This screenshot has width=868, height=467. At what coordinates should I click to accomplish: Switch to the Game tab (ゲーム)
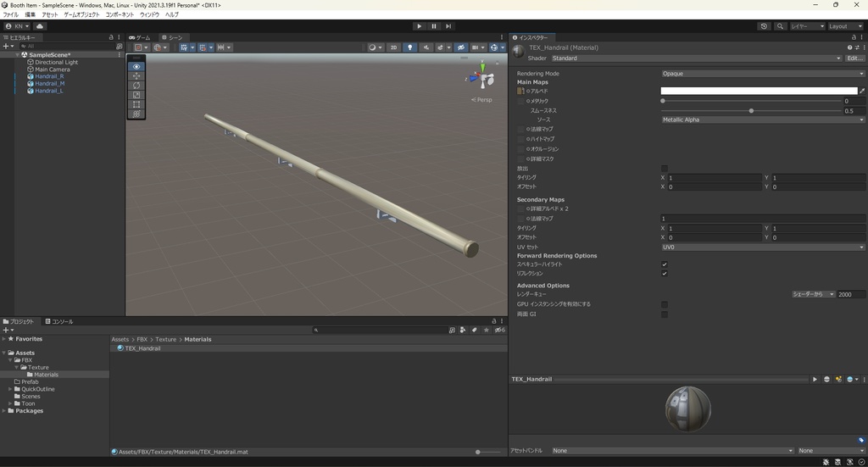coord(140,37)
